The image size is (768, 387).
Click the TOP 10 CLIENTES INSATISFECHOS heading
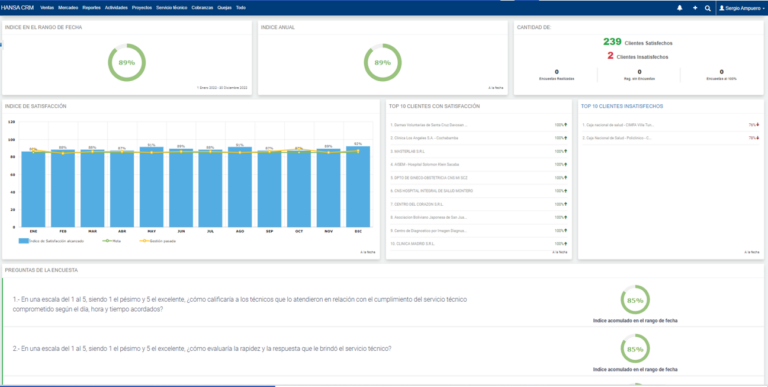click(622, 106)
